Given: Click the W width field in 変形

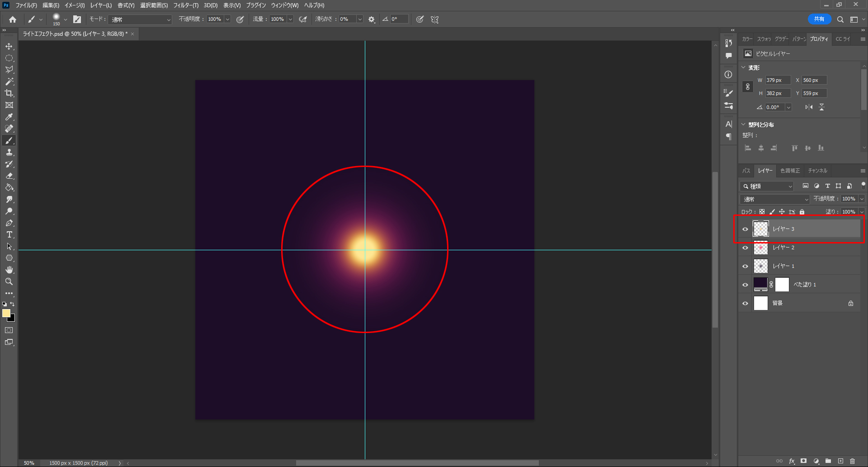Looking at the screenshot, I should (777, 80).
